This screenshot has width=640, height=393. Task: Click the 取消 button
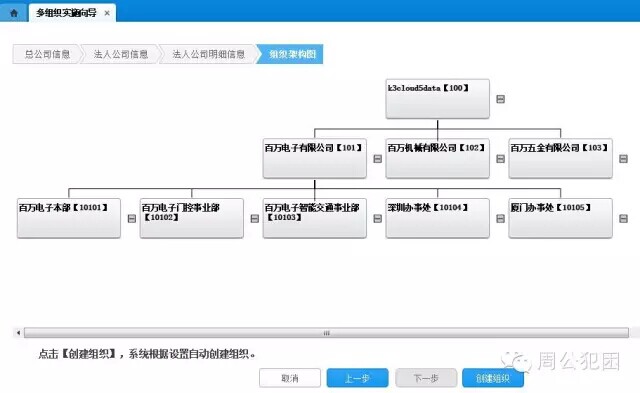pyautogui.click(x=290, y=378)
